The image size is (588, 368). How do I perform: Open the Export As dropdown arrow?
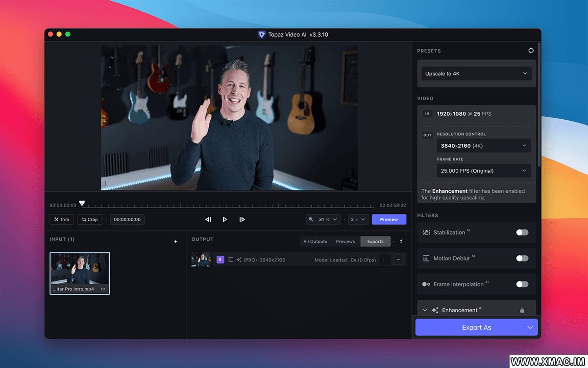(530, 327)
